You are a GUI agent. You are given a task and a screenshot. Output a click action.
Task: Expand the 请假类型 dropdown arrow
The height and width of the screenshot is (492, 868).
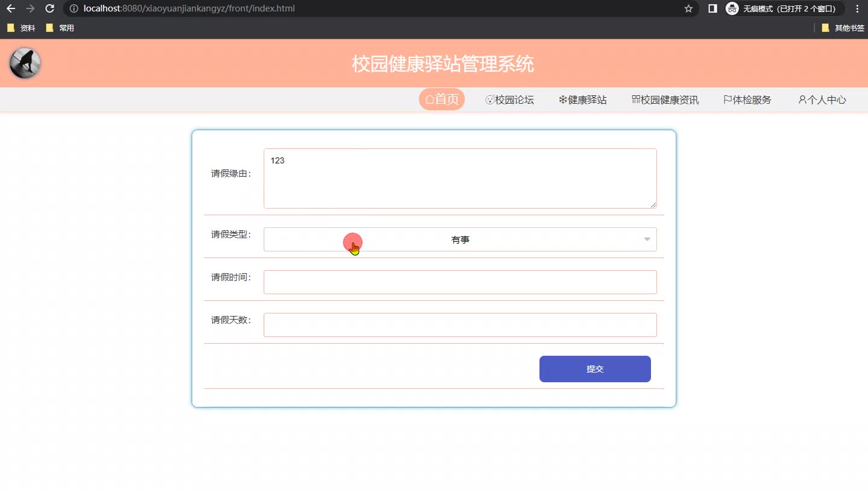647,239
